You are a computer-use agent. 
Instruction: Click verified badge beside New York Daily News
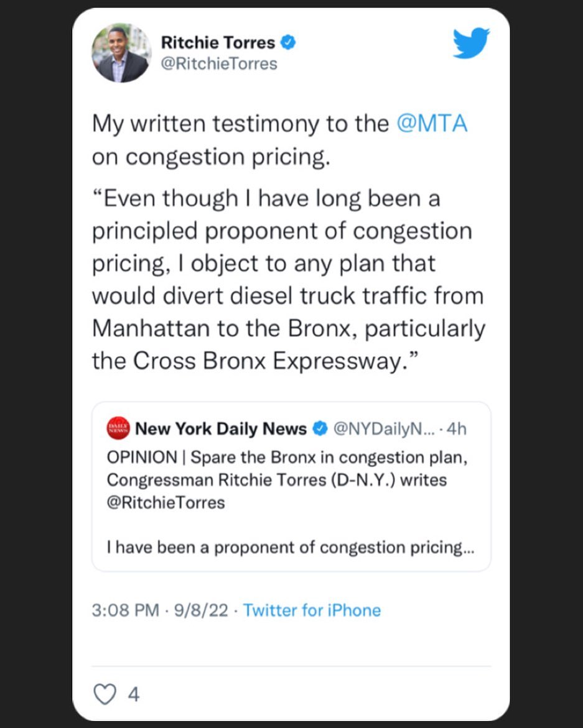pyautogui.click(x=320, y=428)
